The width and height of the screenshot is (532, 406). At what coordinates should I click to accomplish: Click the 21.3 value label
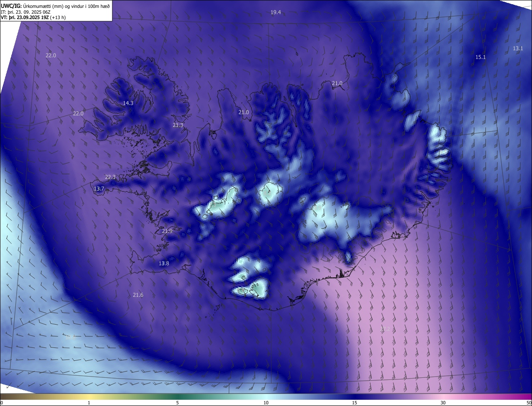[x=178, y=125]
